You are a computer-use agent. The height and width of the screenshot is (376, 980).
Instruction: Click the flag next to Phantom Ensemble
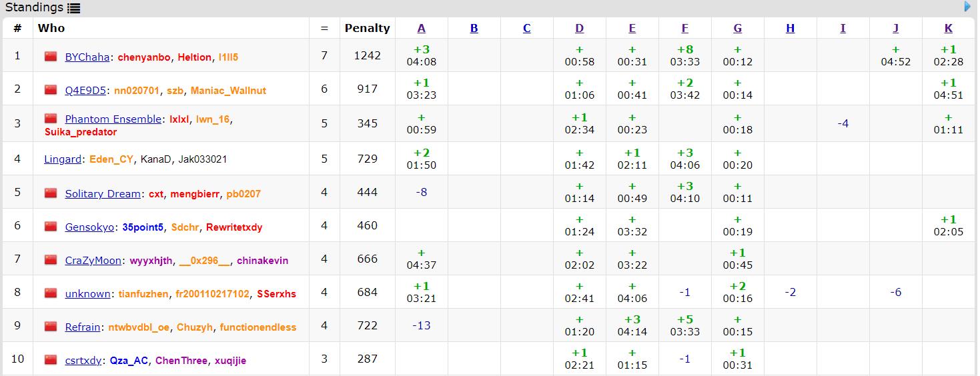[x=51, y=119]
